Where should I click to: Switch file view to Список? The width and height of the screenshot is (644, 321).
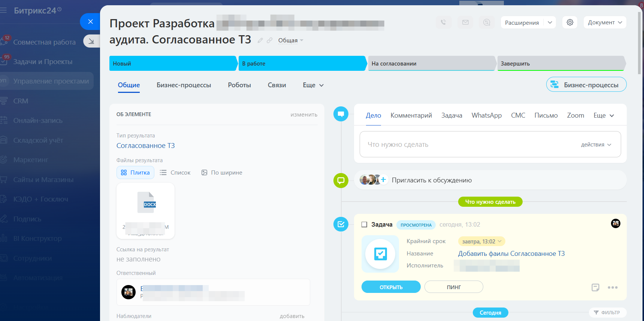(175, 173)
